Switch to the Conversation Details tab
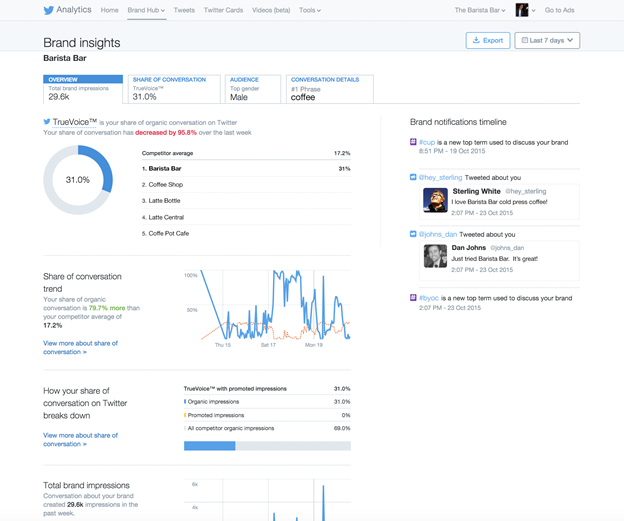 [330, 89]
